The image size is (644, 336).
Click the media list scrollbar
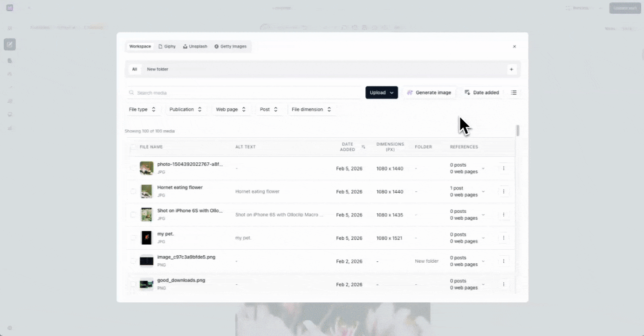tap(517, 131)
